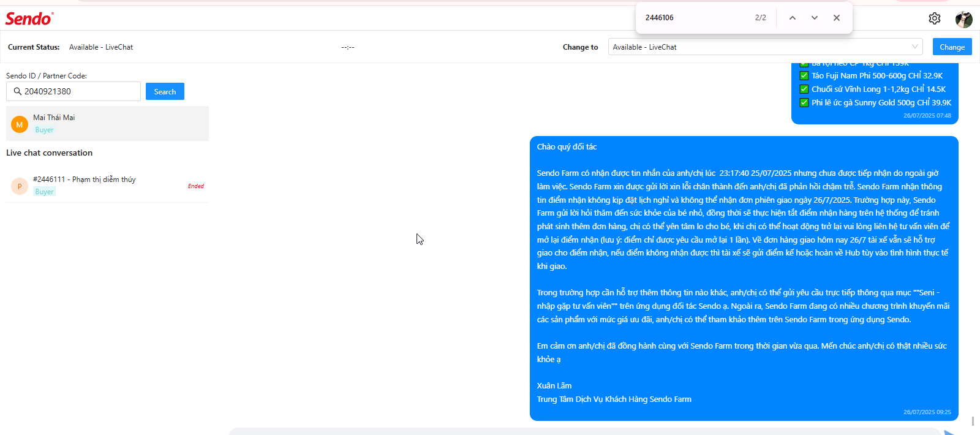Viewport: 980px width, 435px height.
Task: Click Live chat conversation heading
Action: (x=49, y=153)
